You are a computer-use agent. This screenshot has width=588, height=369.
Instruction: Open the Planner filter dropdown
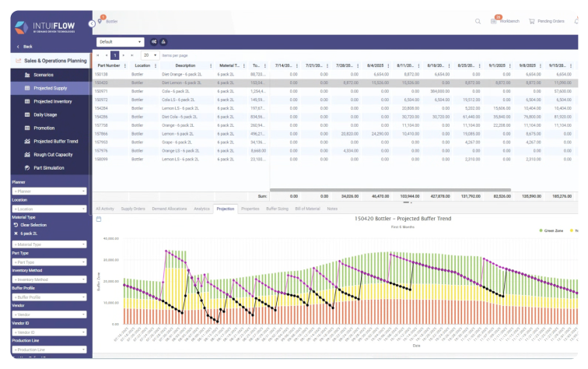(49, 191)
